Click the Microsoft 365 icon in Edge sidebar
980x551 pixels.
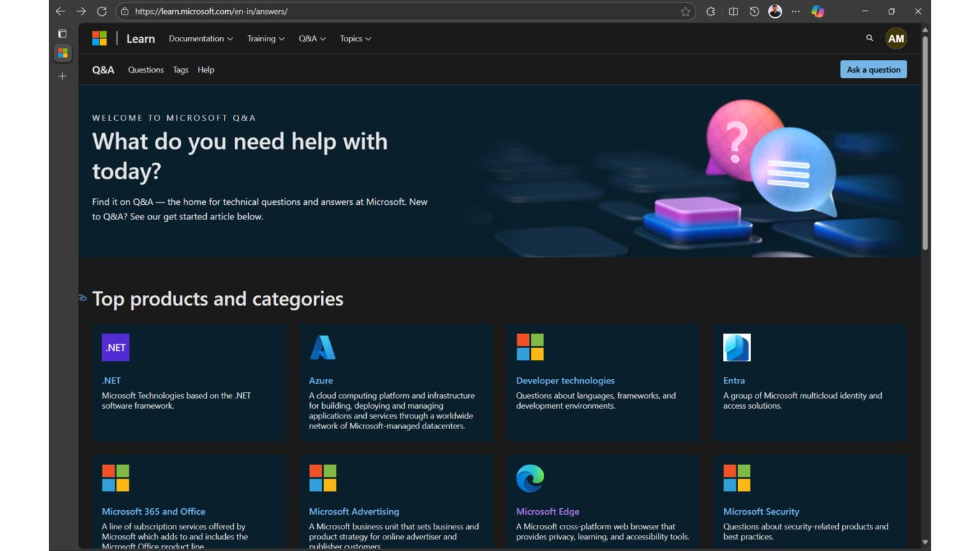tap(62, 54)
